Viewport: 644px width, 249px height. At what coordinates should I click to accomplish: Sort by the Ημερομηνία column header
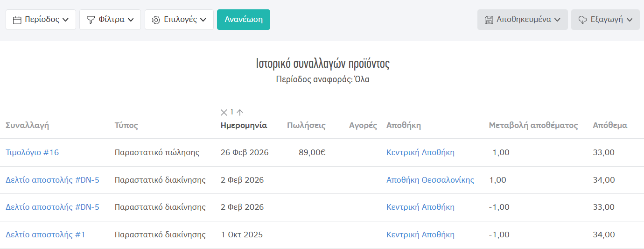coord(244,125)
